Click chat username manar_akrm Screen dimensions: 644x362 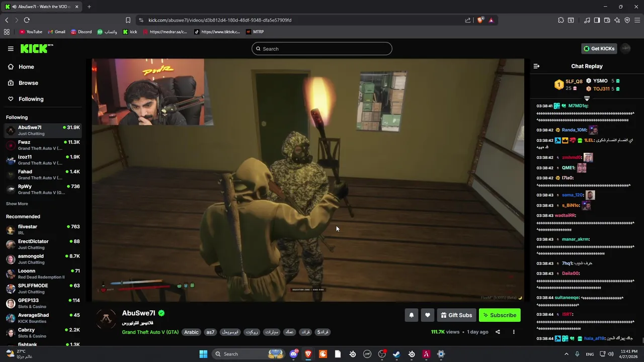tap(575, 239)
